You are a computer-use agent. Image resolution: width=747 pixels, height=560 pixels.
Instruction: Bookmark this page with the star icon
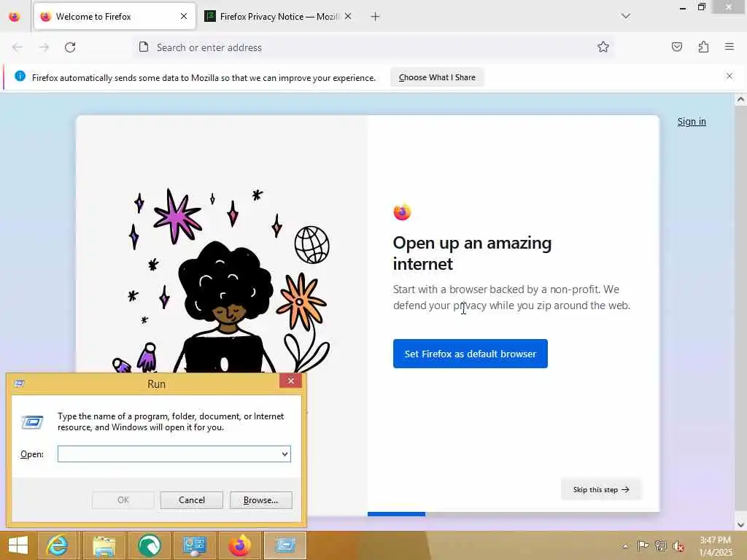pos(603,47)
